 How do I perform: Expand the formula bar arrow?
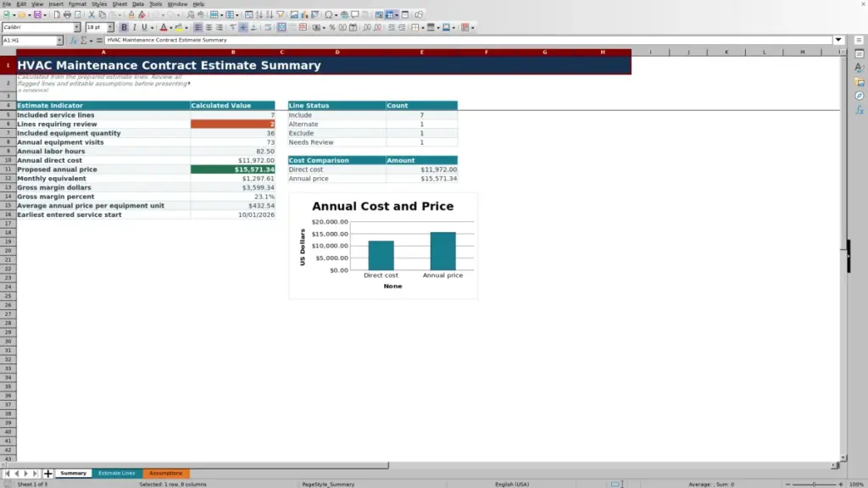point(838,40)
